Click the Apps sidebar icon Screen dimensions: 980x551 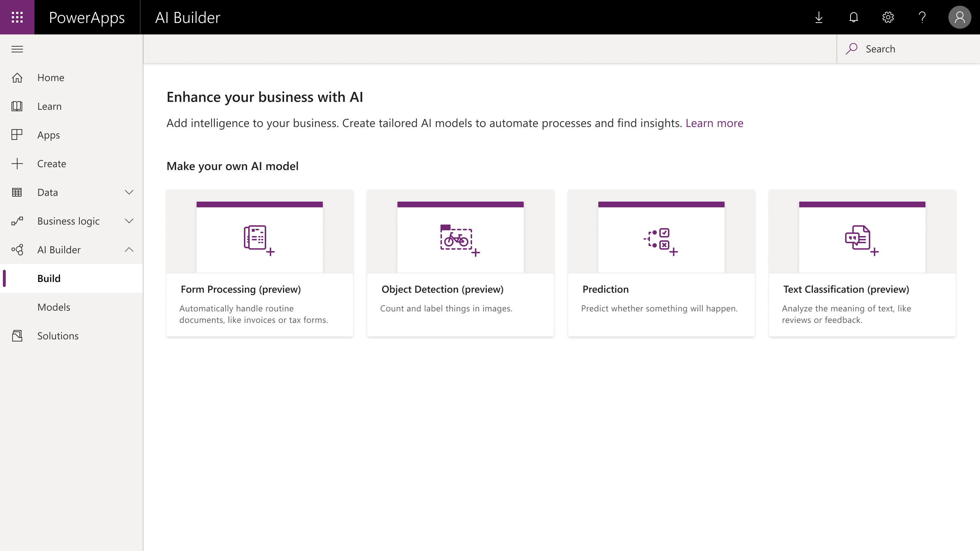18,135
